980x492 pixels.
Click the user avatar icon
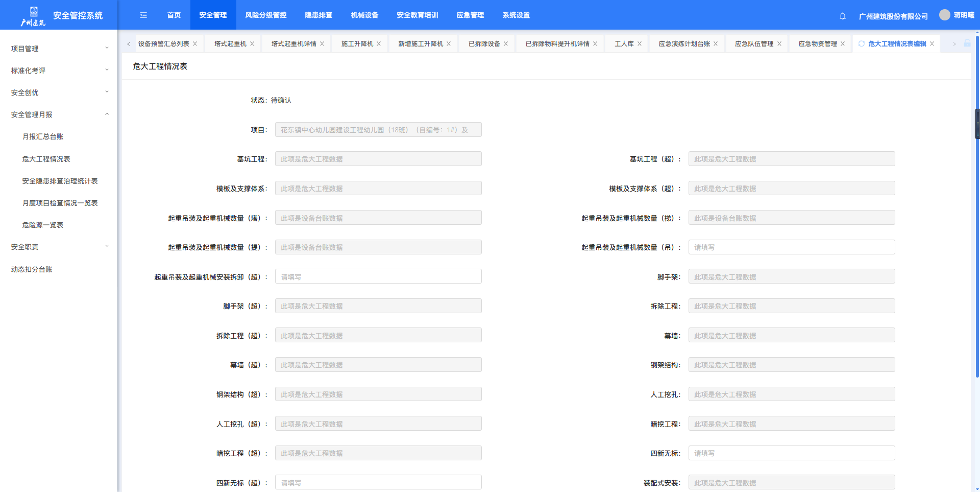945,15
